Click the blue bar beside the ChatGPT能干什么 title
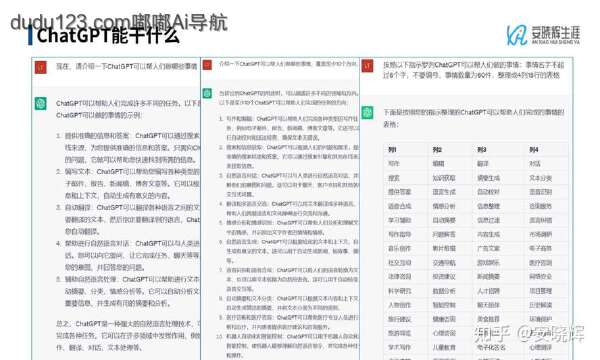 coord(30,36)
